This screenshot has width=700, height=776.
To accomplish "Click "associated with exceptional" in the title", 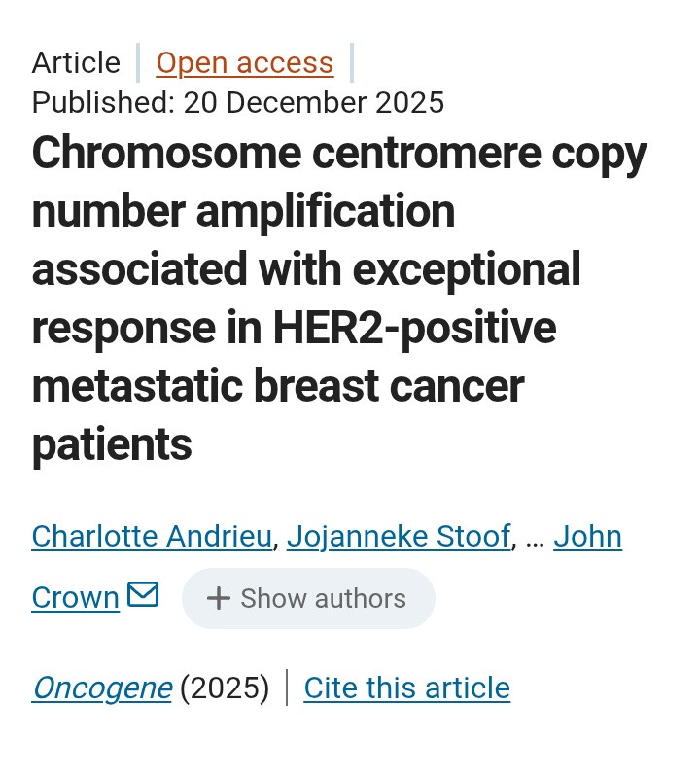I will pos(306,270).
